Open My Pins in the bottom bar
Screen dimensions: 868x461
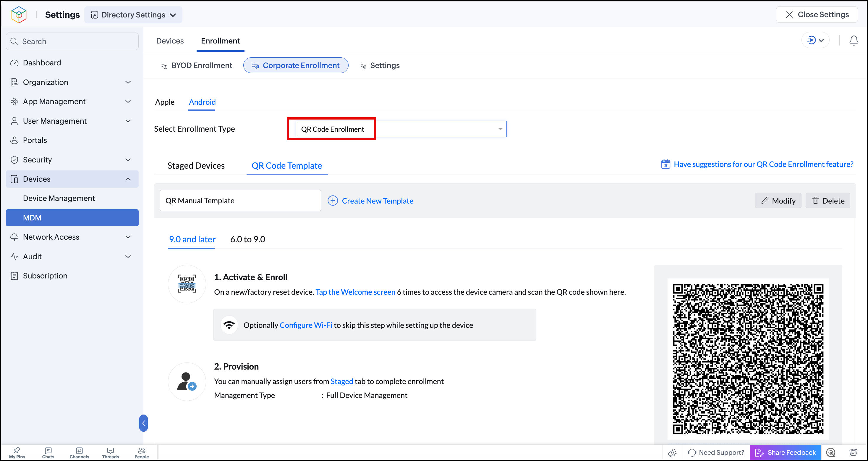tap(17, 453)
